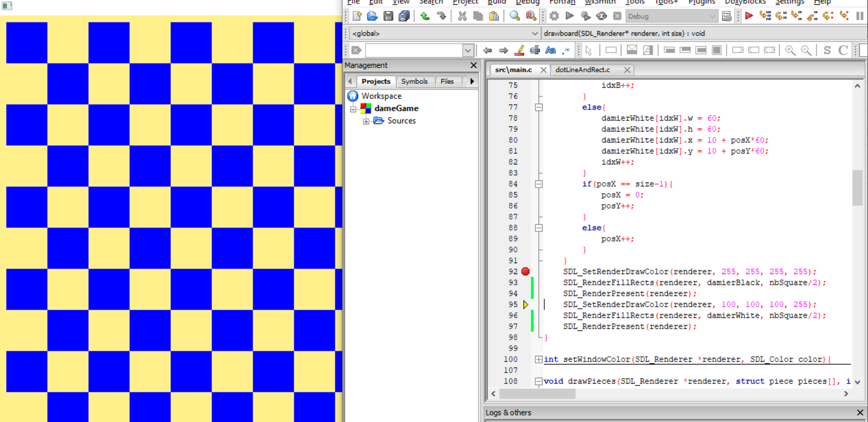Toggle highlight occurrences marker icon
Image resolution: width=868 pixels, height=422 pixels.
coord(519,50)
